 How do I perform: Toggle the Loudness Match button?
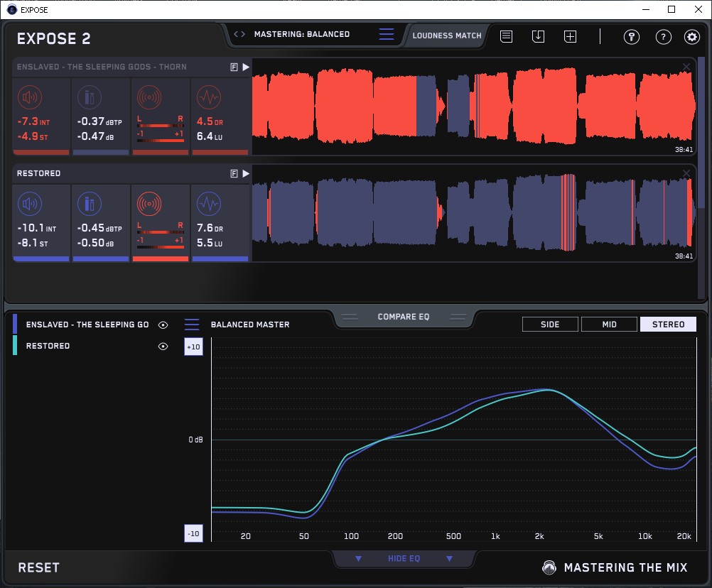coord(447,36)
